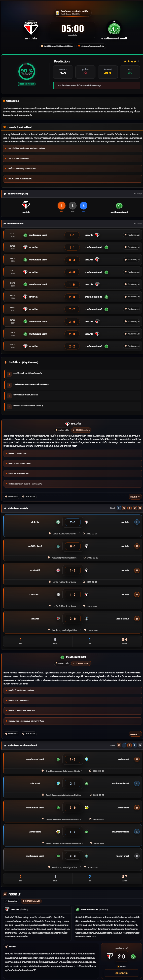Screen dimensions: 143x980
Task: Click the 10 นัดล่าสุด filter in the H2H stats header
Action: point(138,194)
